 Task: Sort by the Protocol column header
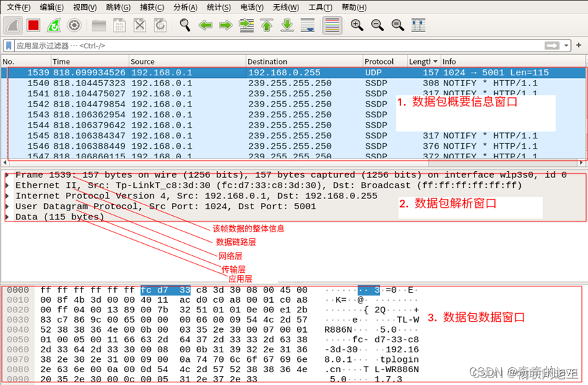385,61
